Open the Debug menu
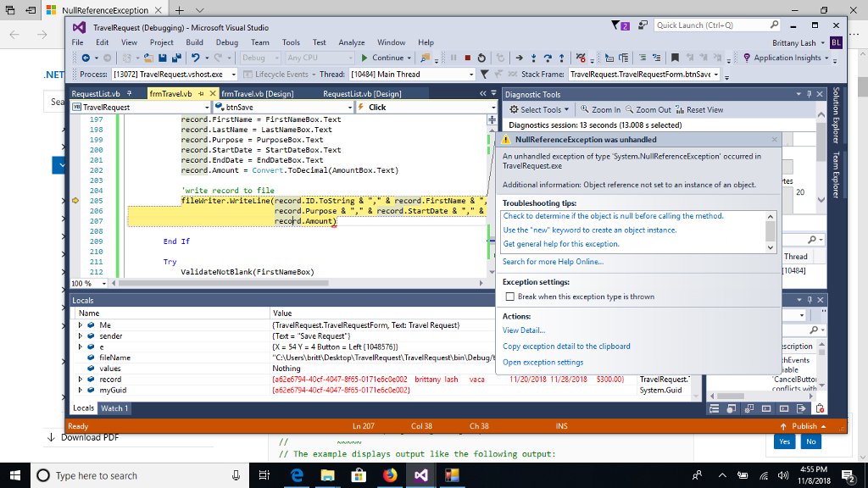This screenshot has width=868, height=488. pyautogui.click(x=226, y=42)
